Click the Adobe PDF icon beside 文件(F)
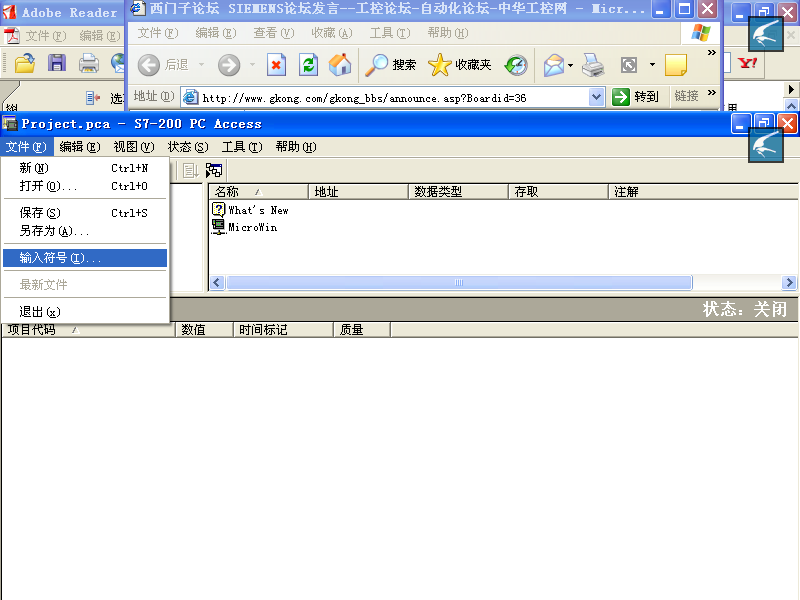Screen dimensions: 800x600 12,36
